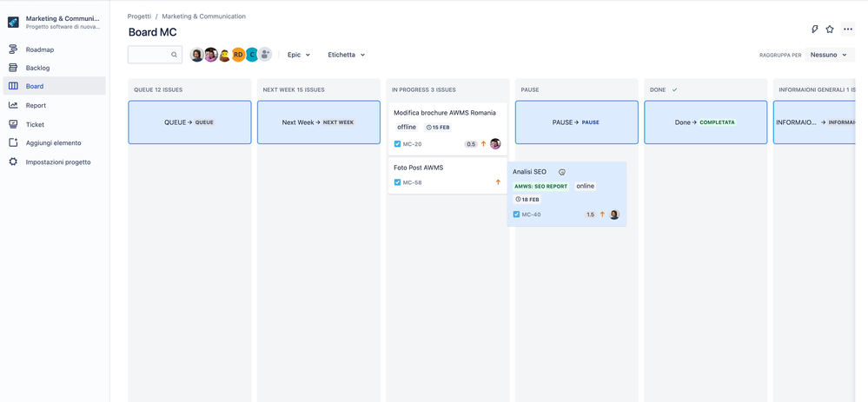The width and height of the screenshot is (868, 402).
Task: Click assignee avatar on MC-20 card
Action: click(x=495, y=144)
